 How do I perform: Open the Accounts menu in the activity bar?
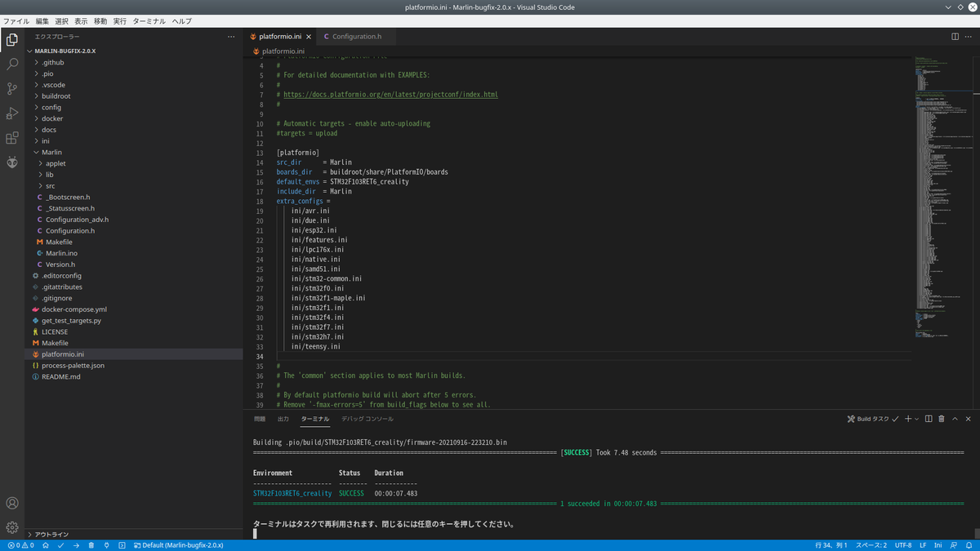(12, 503)
